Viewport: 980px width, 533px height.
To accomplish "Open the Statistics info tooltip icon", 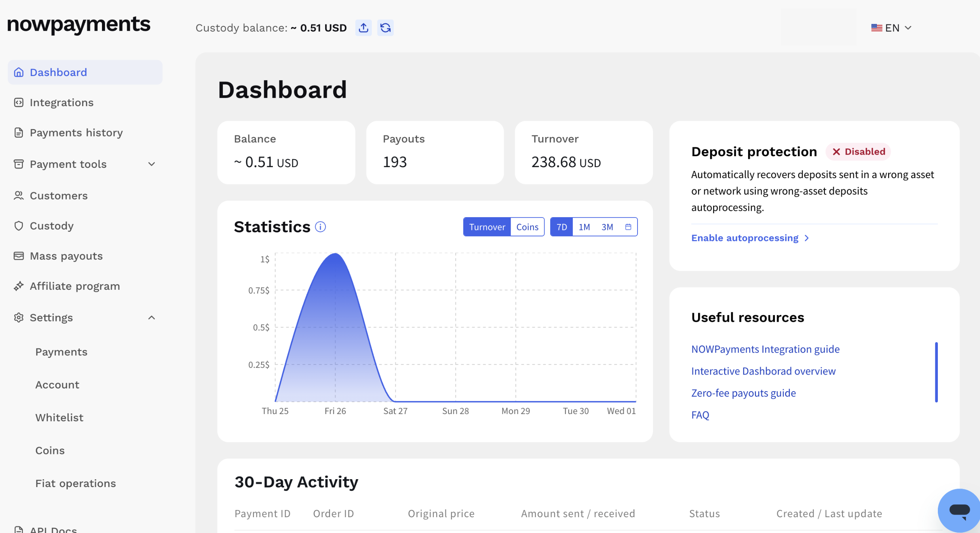I will pos(320,227).
